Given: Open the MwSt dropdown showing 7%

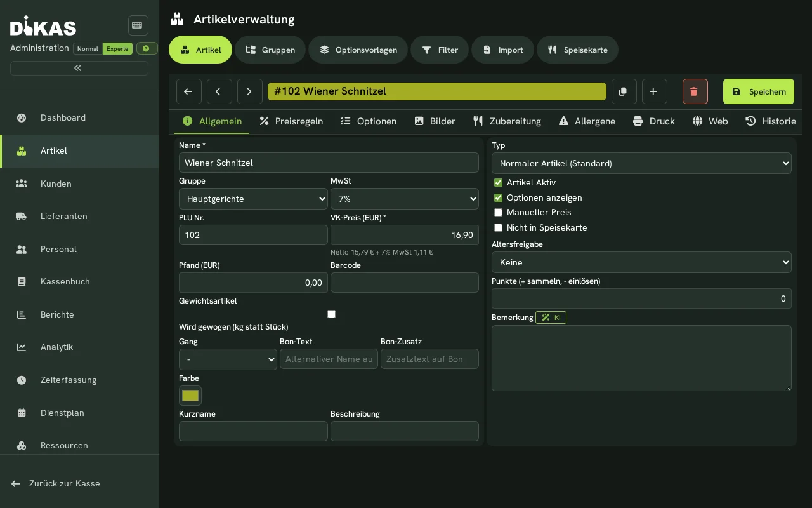Looking at the screenshot, I should tap(405, 199).
